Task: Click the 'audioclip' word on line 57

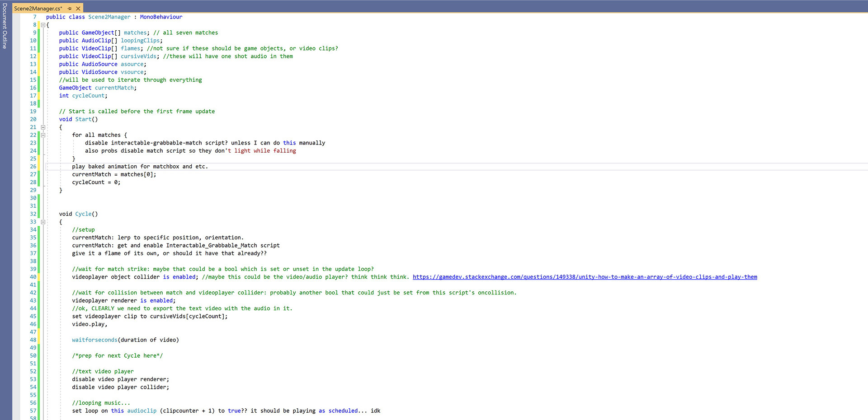Action: coord(142,411)
